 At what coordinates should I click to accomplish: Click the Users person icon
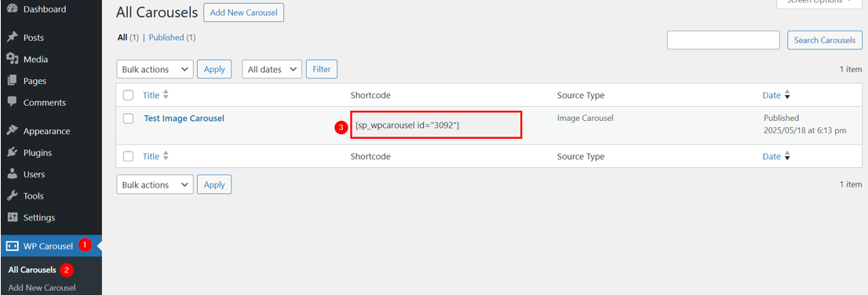coord(13,174)
